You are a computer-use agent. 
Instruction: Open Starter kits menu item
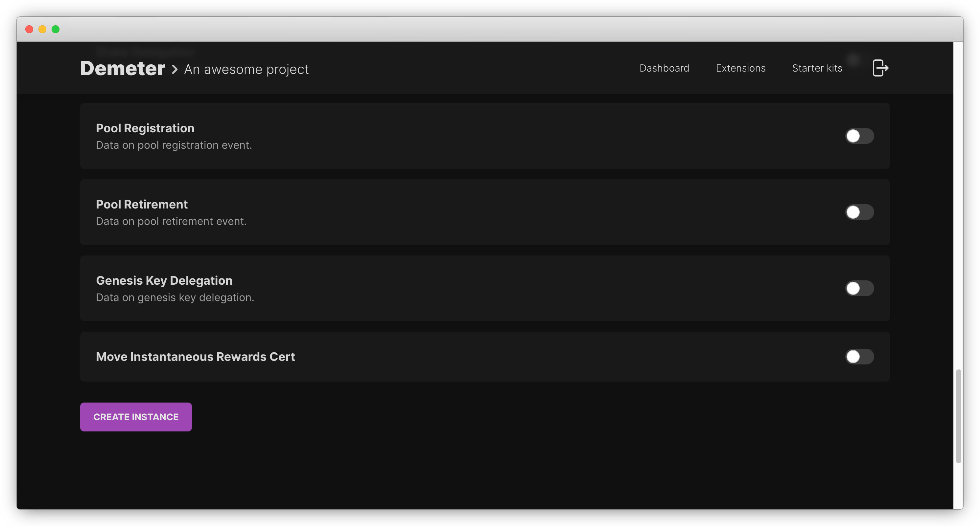pos(817,68)
